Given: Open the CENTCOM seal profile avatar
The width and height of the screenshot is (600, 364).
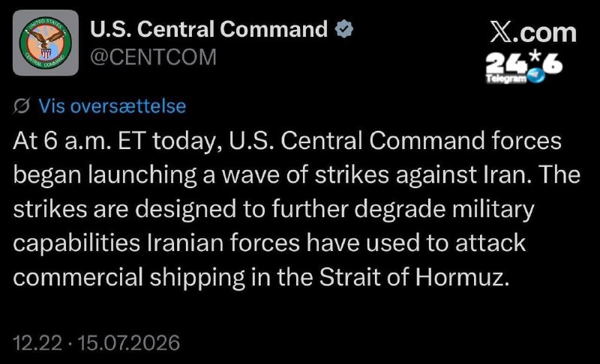Looking at the screenshot, I should [46, 43].
